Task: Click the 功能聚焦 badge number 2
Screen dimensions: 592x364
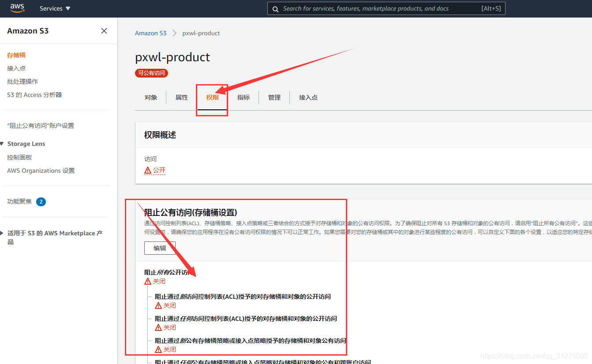Action: tap(41, 202)
